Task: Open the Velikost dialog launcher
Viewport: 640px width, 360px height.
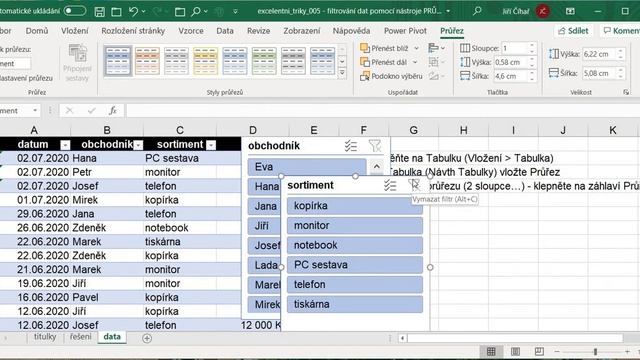Action: (626, 93)
